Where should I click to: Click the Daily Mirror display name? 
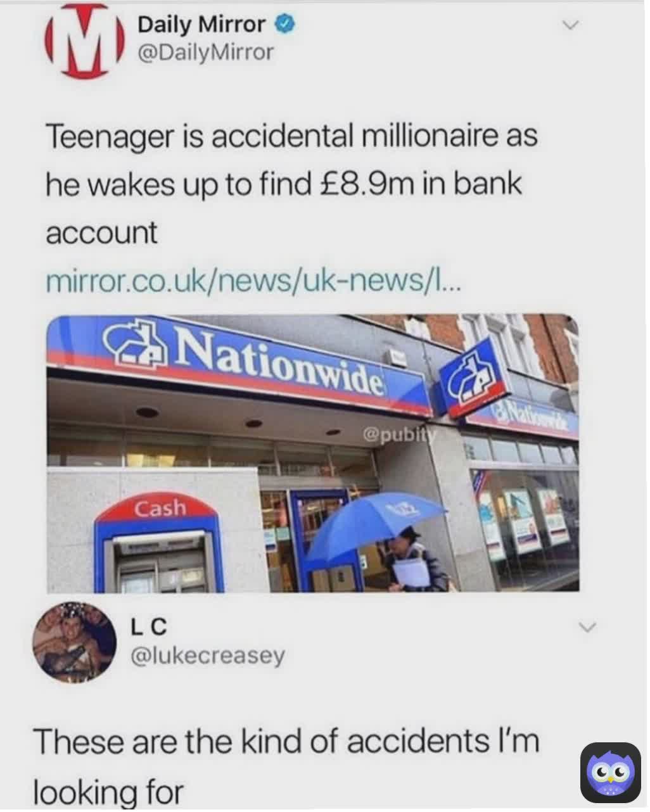pyautogui.click(x=201, y=24)
